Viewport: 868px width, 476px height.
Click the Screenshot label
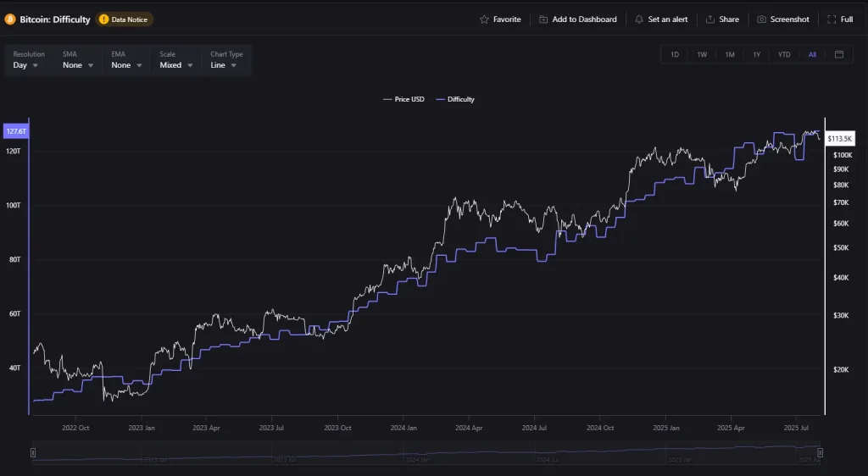790,19
